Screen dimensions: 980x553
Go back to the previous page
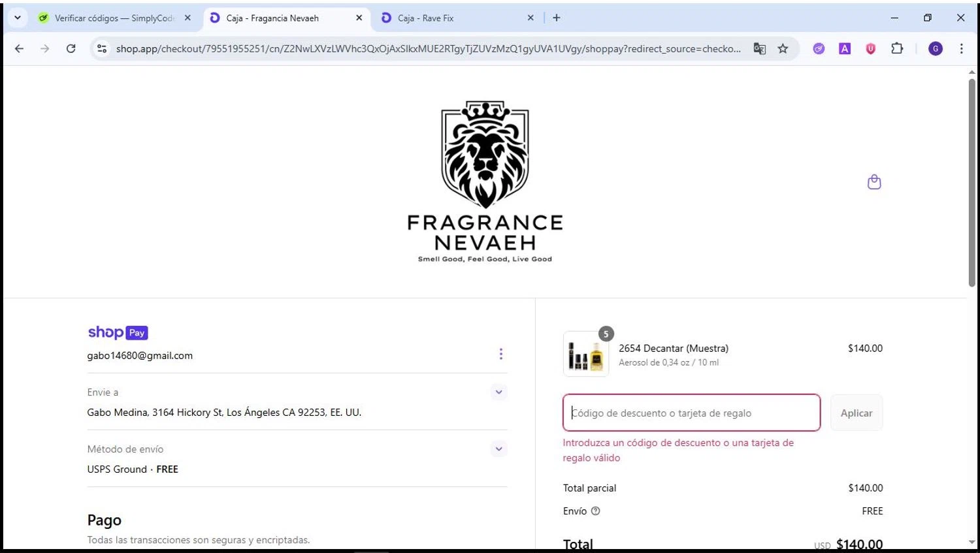(x=19, y=48)
